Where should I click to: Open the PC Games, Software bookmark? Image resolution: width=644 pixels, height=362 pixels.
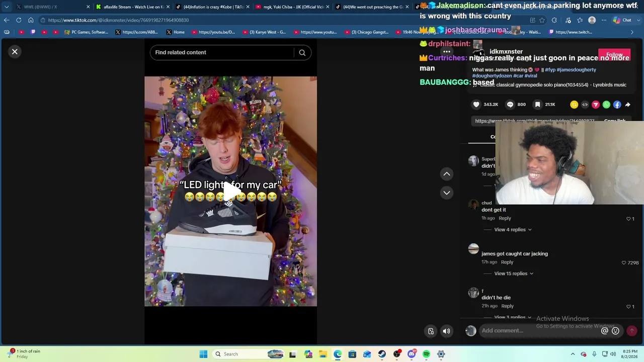86,32
